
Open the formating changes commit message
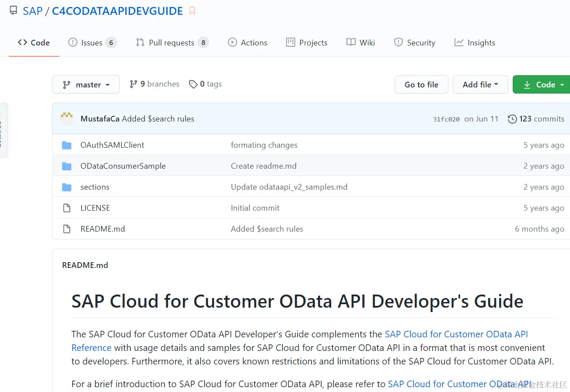coord(264,145)
